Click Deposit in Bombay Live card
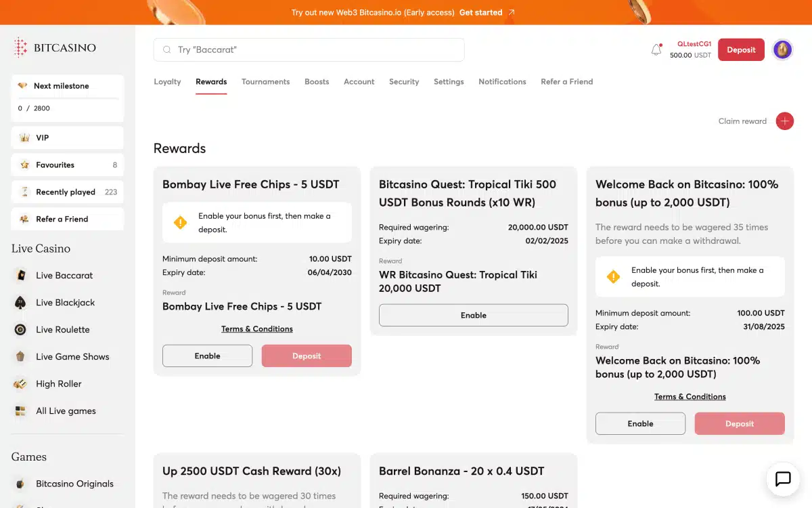Image resolution: width=812 pixels, height=508 pixels. pos(307,356)
